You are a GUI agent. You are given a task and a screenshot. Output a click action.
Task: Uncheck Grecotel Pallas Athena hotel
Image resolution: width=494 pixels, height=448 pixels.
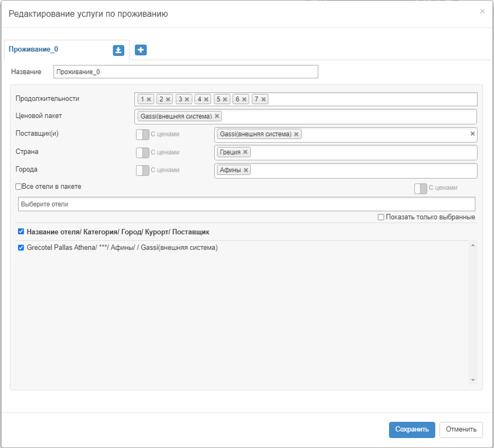coord(21,247)
